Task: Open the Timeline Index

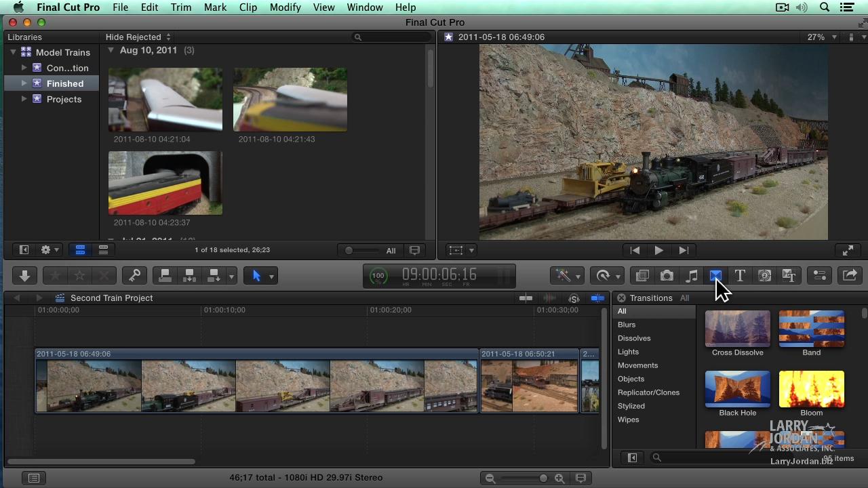Action: (x=34, y=478)
